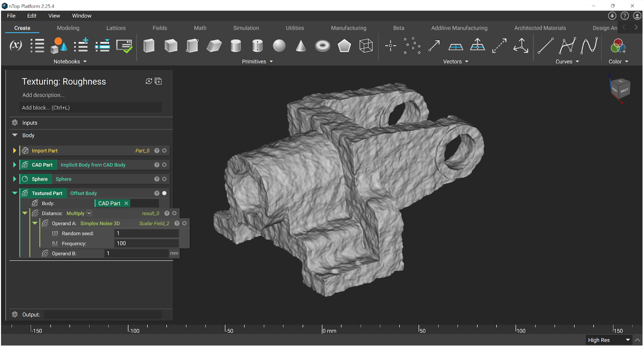The height and width of the screenshot is (346, 644).
Task: Click the notebook list icon
Action: tap(37, 45)
